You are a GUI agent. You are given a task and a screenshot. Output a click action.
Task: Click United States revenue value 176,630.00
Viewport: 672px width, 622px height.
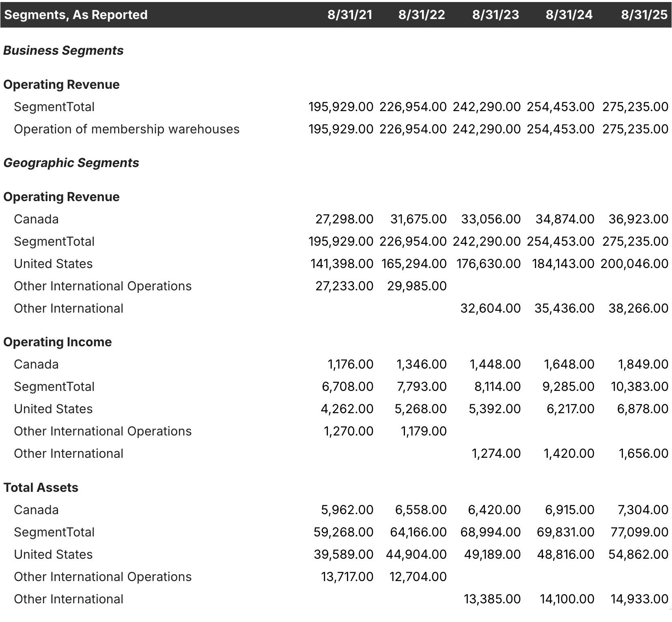tap(489, 264)
